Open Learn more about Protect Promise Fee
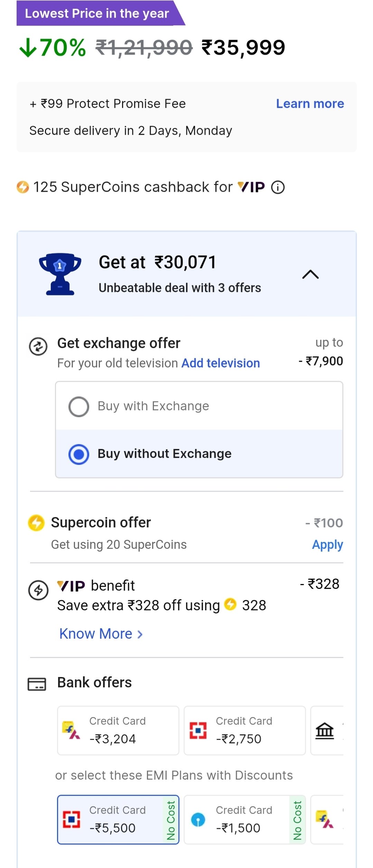This screenshot has width=373, height=868. (x=310, y=104)
